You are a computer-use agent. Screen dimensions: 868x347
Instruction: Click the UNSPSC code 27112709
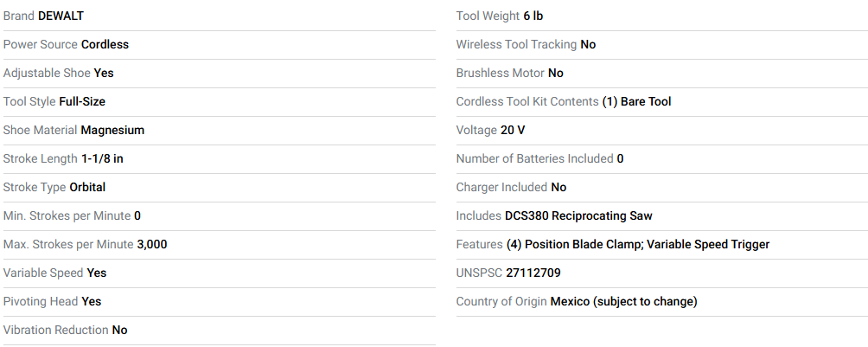(533, 273)
